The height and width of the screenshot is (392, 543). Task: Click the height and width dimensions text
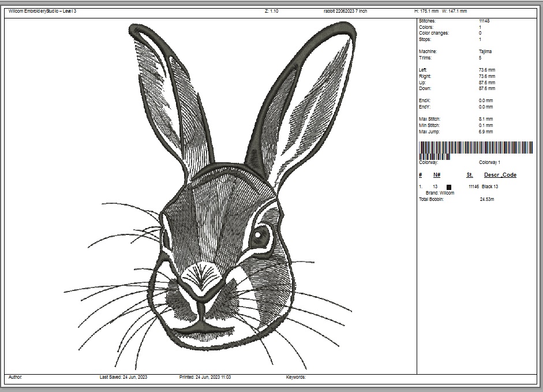pyautogui.click(x=441, y=11)
